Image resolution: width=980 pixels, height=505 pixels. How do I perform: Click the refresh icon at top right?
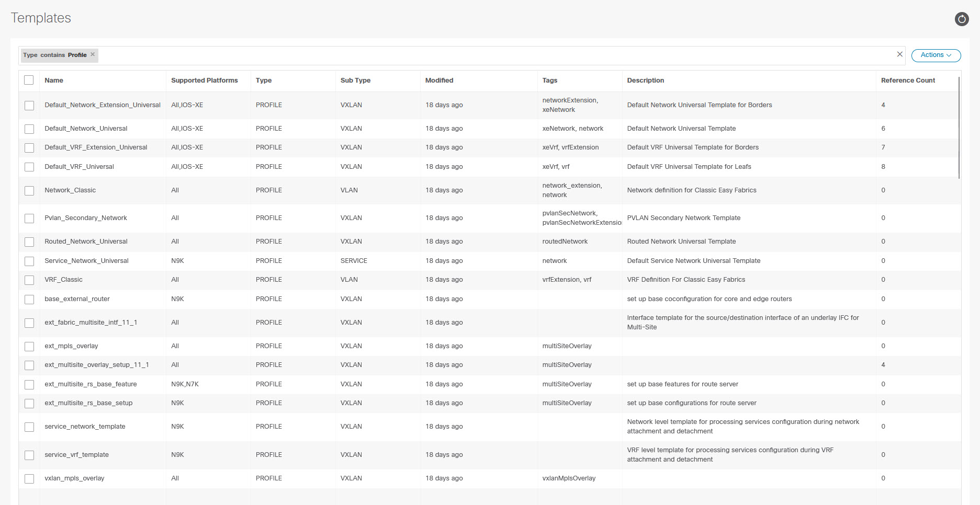962,19
